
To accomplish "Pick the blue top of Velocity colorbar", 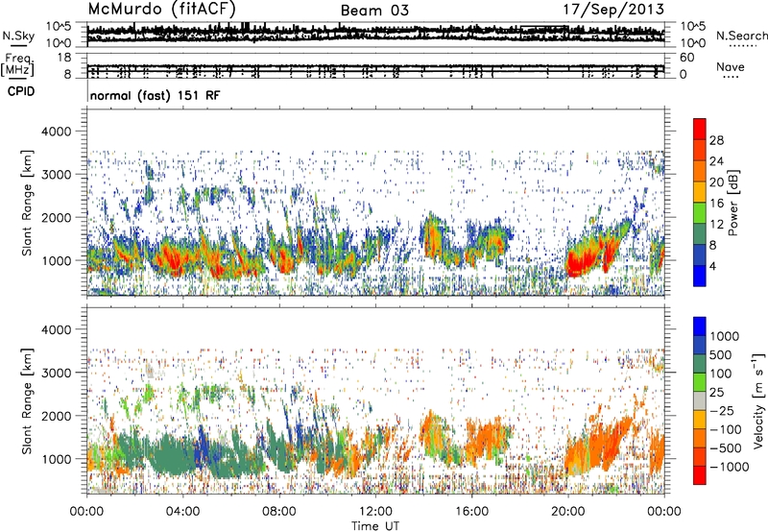I will coord(700,326).
